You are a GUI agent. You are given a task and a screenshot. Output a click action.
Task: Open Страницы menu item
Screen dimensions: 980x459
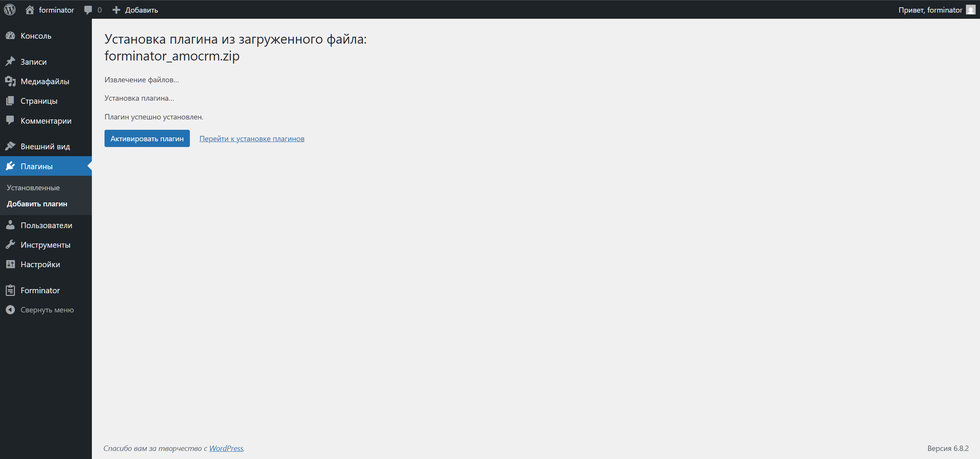click(x=46, y=101)
